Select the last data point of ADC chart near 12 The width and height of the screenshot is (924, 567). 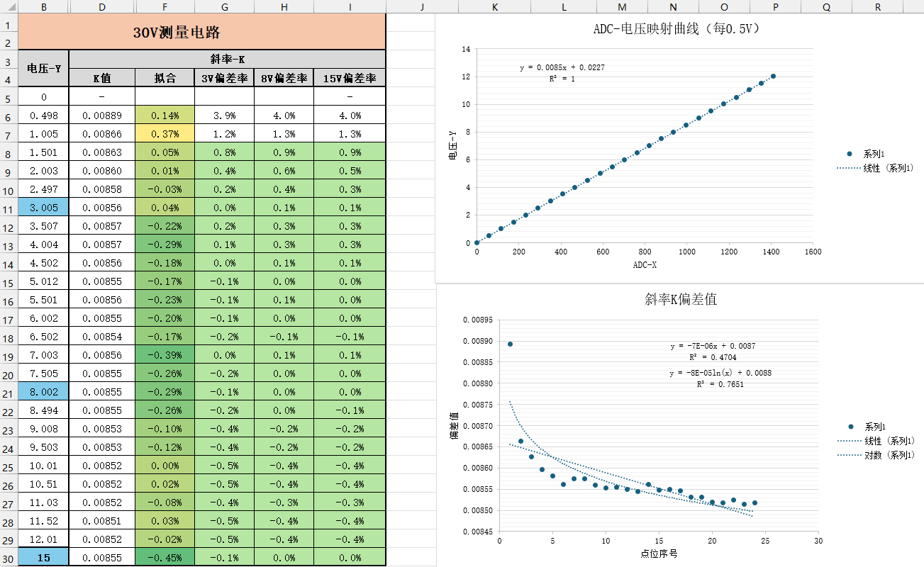[x=773, y=76]
